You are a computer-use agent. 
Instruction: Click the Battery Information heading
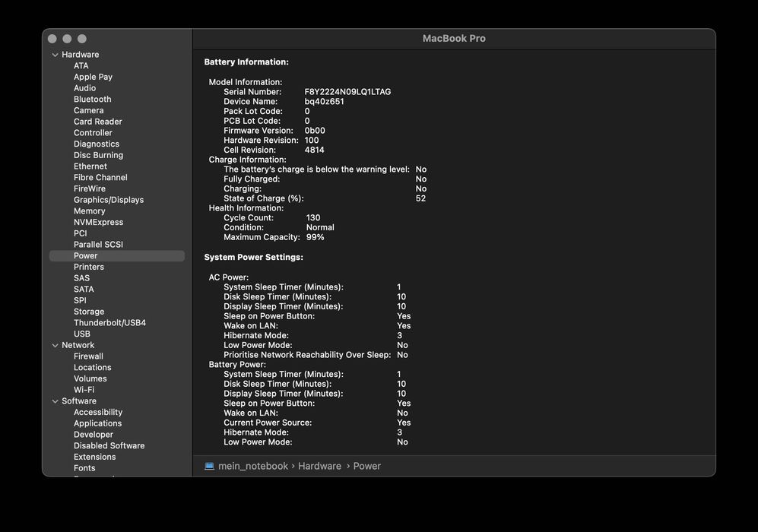click(x=246, y=62)
